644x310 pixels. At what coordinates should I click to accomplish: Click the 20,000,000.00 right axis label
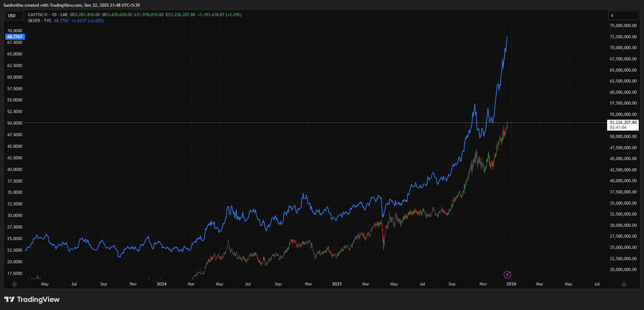[x=623, y=270]
